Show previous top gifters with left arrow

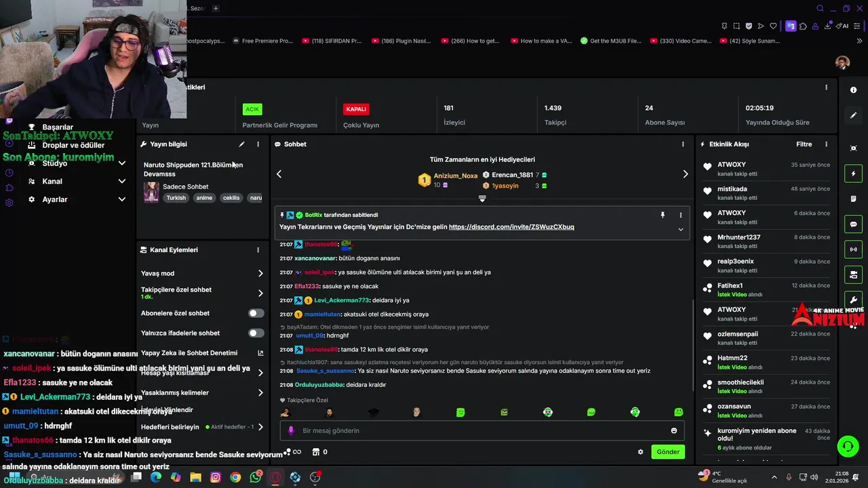pos(279,174)
